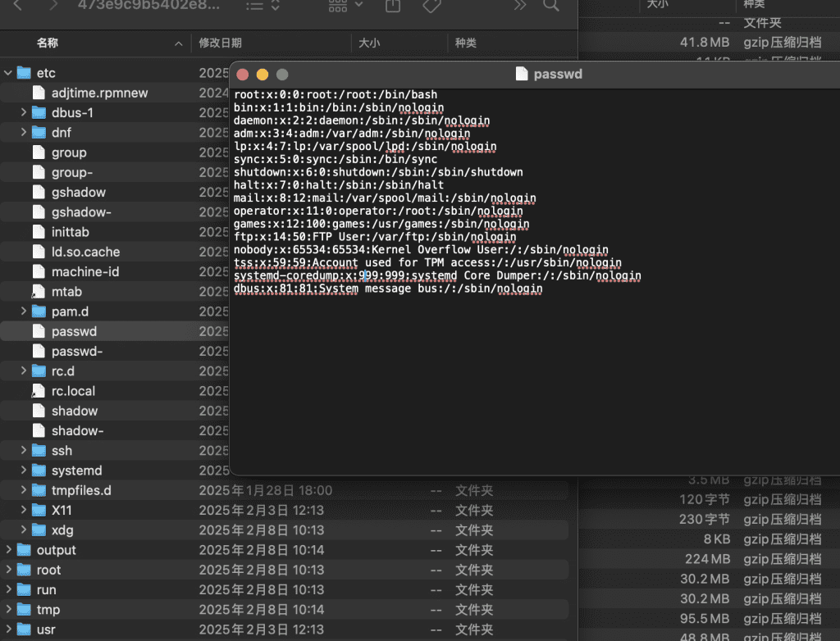Screen dimensions: 840x641
Task: Select the shadow file icon
Action: [x=39, y=411]
